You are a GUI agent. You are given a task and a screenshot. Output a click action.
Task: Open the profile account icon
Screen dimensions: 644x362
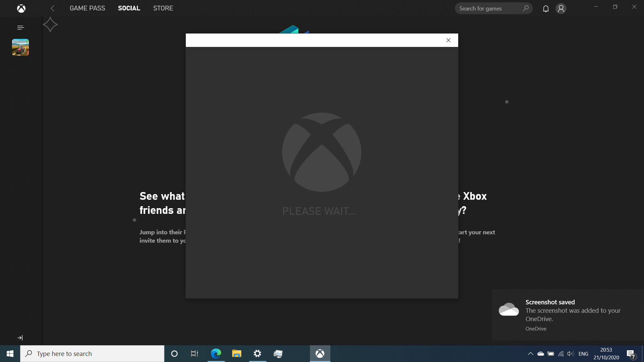point(561,8)
